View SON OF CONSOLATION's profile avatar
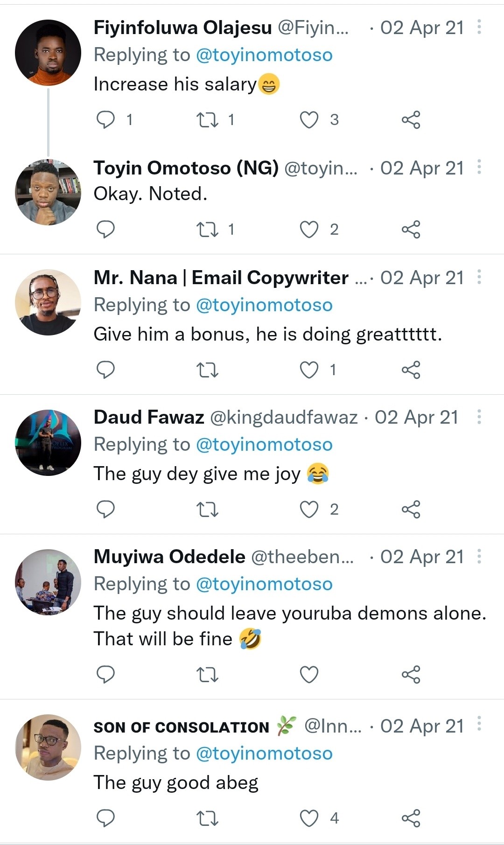 [x=48, y=747]
